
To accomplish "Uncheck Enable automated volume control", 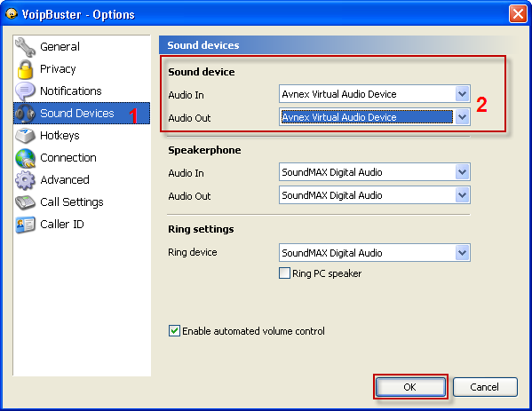I will click(x=174, y=330).
